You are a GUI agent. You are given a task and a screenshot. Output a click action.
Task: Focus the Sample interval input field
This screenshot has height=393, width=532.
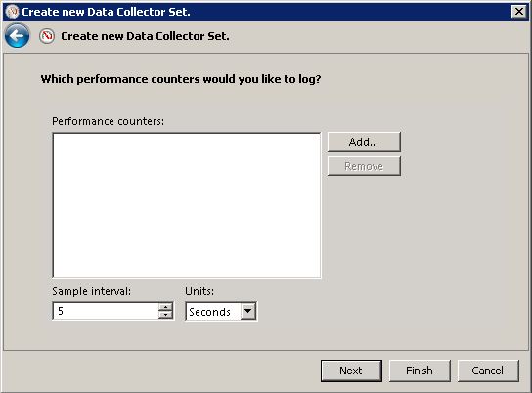[106, 311]
